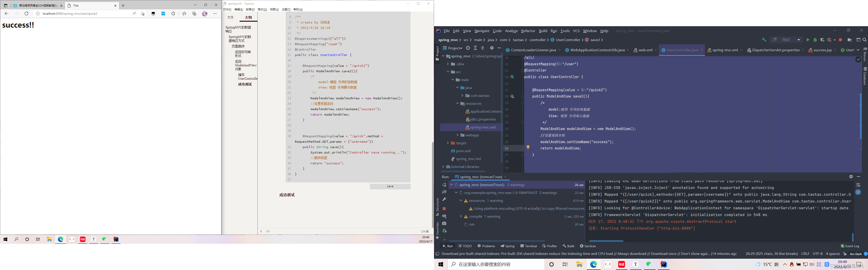Screen dimensions: 868x270
Task: Toggle the eye view options in the Run panel
Action: pos(444,216)
